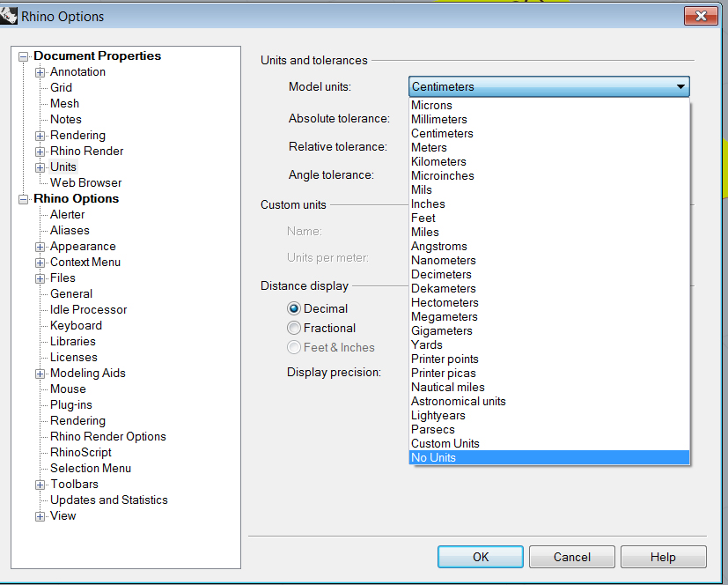
Task: Choose Nanometers from the units list
Action: (548, 260)
